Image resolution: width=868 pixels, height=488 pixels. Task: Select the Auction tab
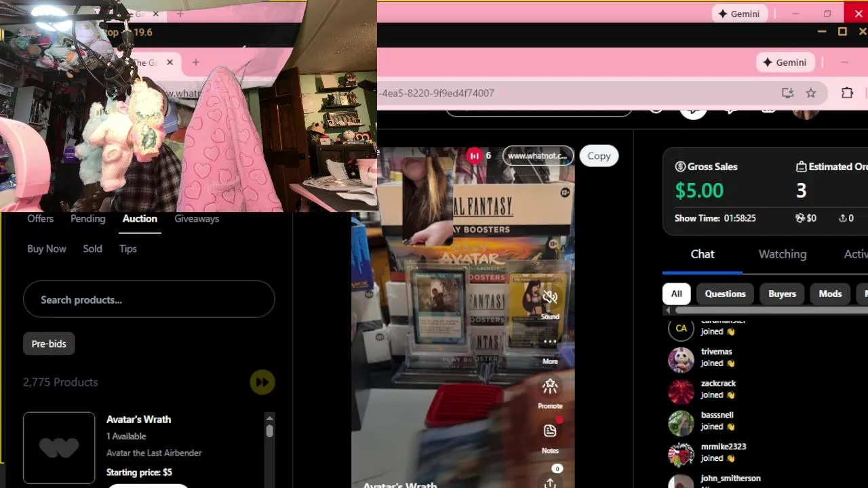click(140, 219)
